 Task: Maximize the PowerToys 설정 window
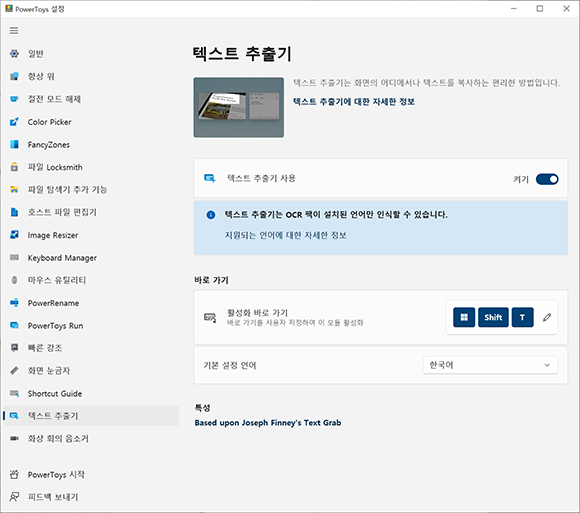(540, 9)
